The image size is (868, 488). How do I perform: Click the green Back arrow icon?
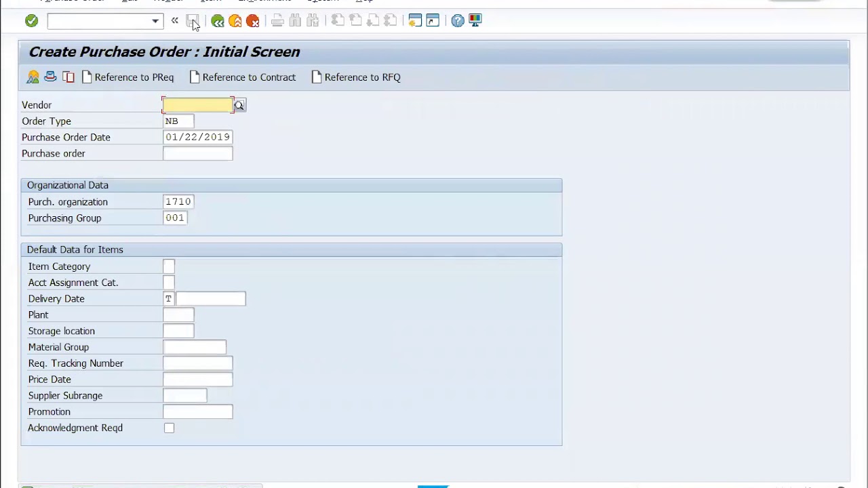pos(218,21)
